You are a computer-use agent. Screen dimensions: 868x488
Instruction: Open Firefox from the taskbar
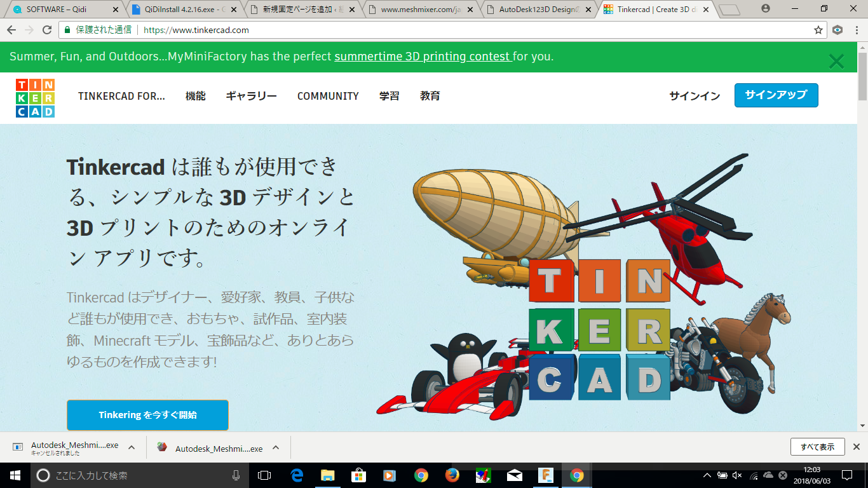(452, 475)
